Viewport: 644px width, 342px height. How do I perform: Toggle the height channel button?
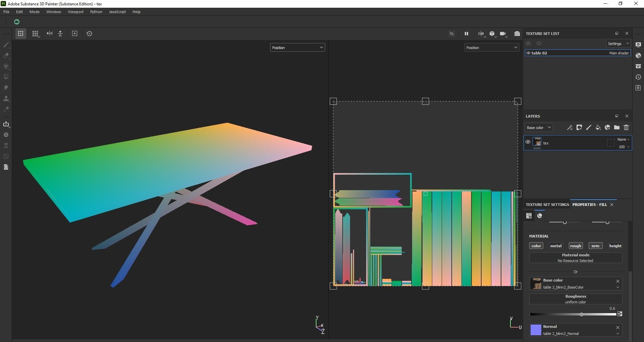coord(615,246)
